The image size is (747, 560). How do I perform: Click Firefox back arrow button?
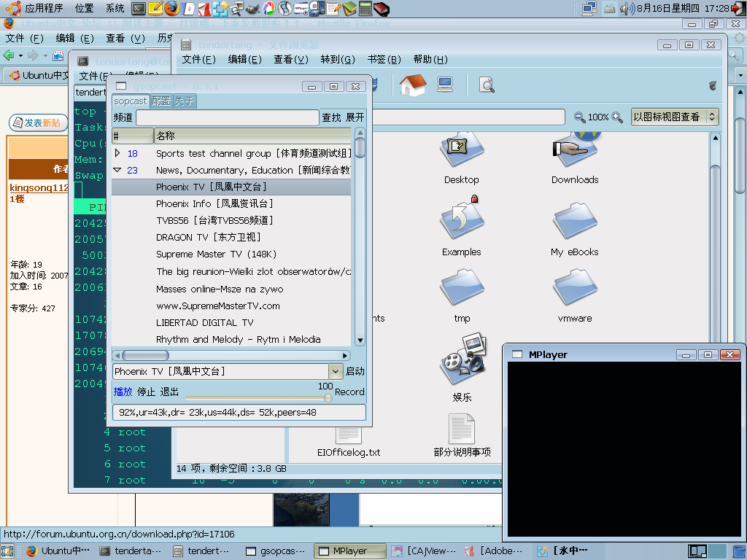point(9,55)
